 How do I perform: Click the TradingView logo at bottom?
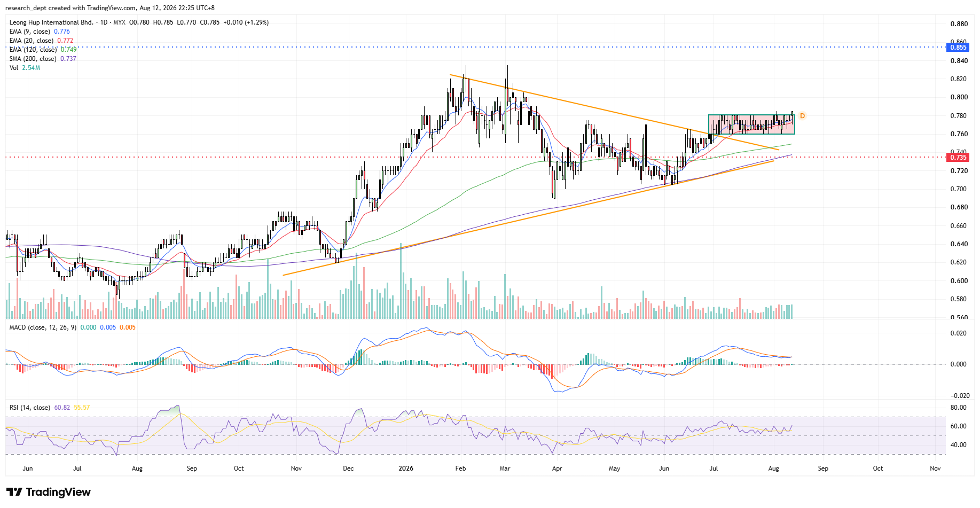click(x=49, y=492)
